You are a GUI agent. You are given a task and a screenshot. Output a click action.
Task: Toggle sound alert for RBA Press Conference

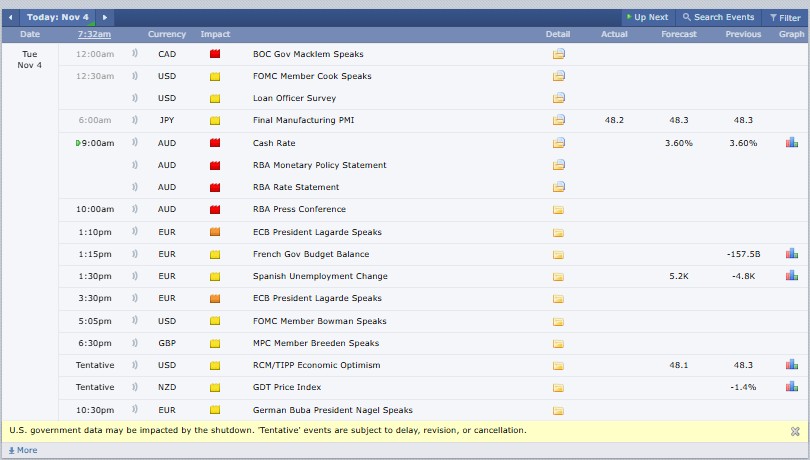[135, 209]
